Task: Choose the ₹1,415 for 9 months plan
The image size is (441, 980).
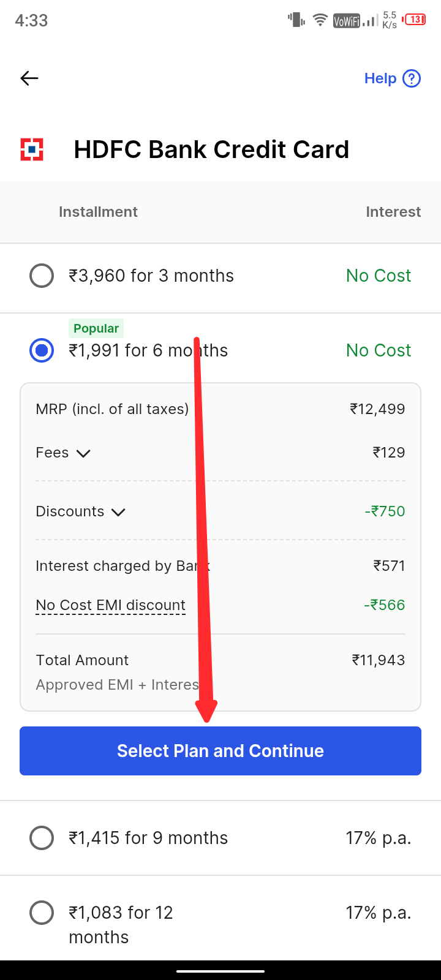Action: 42,838
